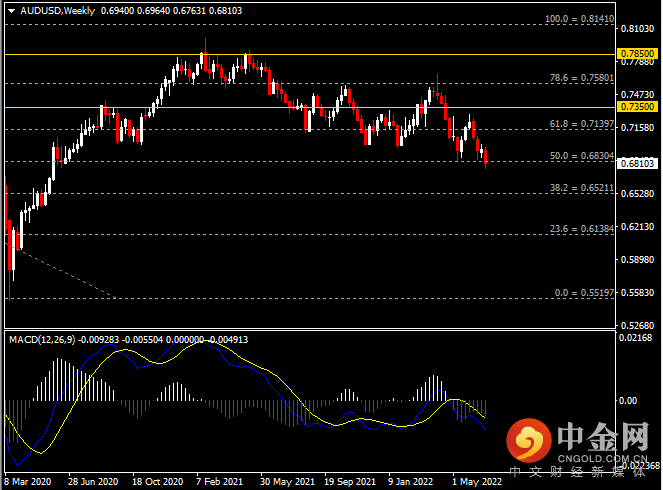
Task: Click the AUDUSD,Weekly chart title
Action: 49,10
